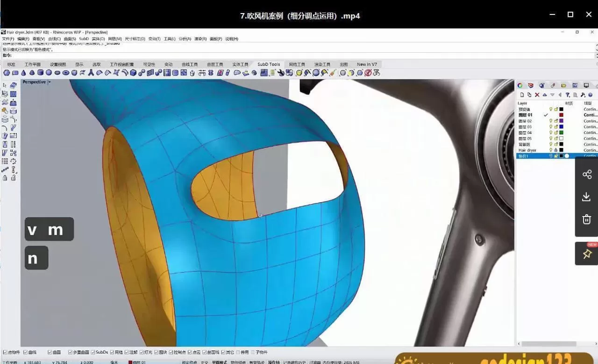Viewport: 598px width, 364px height.
Task: Click the hammer tools icon in Layers panel
Action: (x=583, y=95)
